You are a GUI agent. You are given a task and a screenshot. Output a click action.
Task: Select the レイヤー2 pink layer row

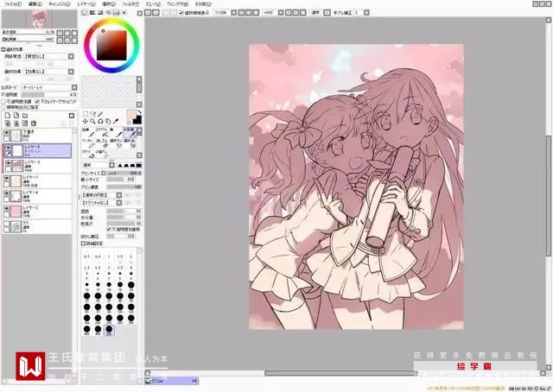(37, 212)
